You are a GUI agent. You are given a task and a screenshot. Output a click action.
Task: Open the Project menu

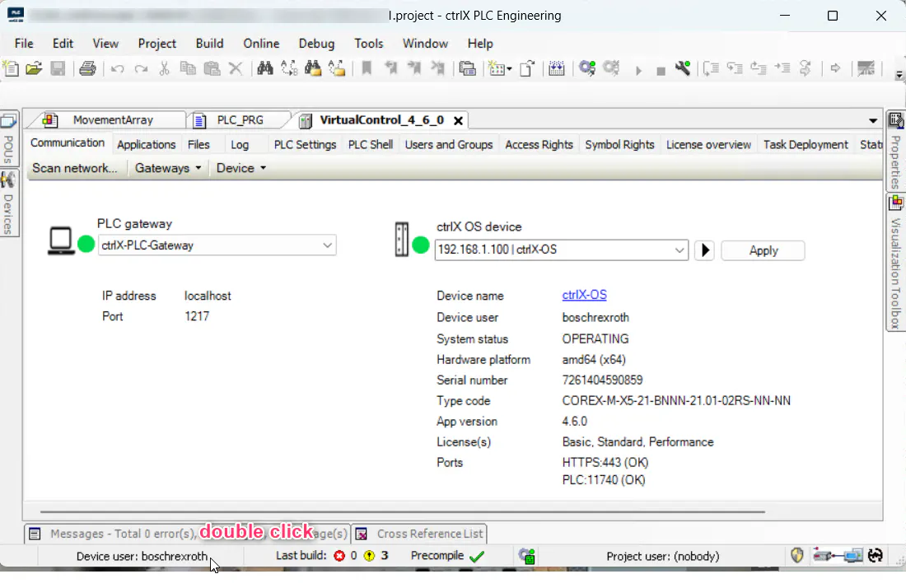[156, 44]
